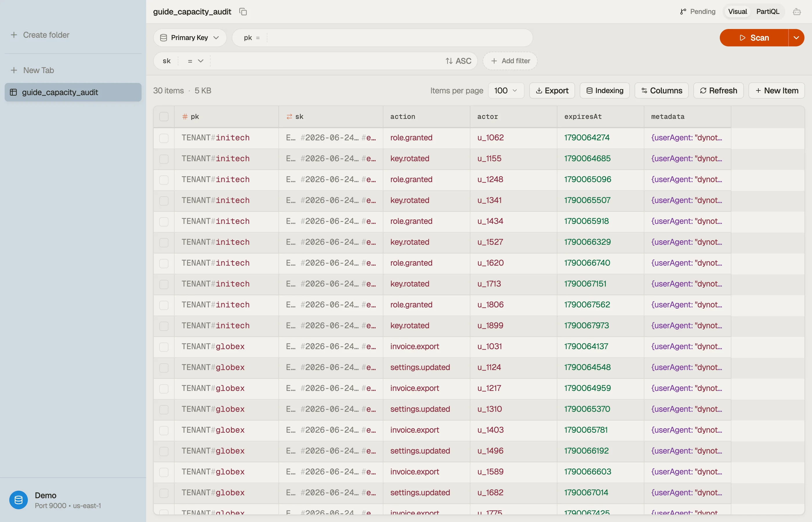Select the row checkbox for actor u_1527
The width and height of the screenshot is (812, 522).
[x=164, y=242]
